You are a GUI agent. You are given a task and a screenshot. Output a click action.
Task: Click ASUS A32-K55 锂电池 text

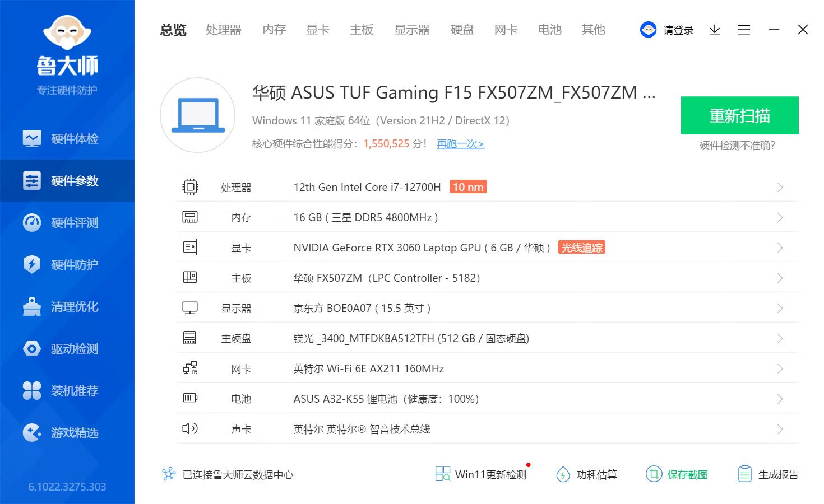click(345, 399)
